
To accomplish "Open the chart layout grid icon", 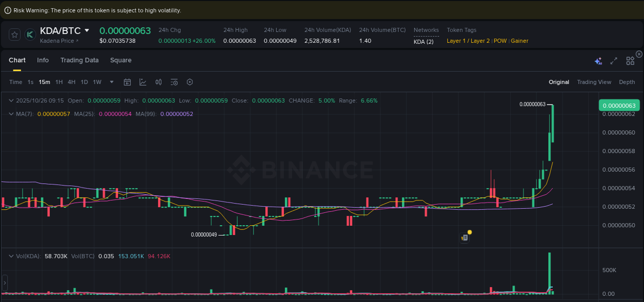I will (x=630, y=60).
